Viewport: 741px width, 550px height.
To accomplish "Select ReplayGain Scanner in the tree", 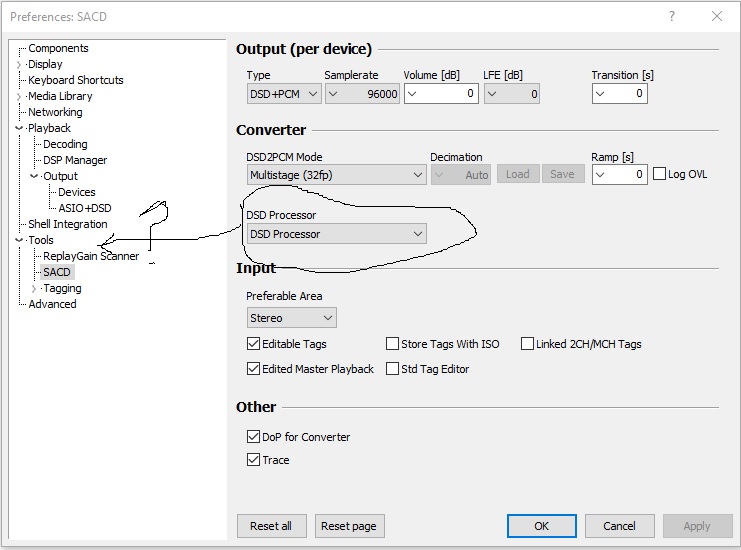I will point(90,256).
